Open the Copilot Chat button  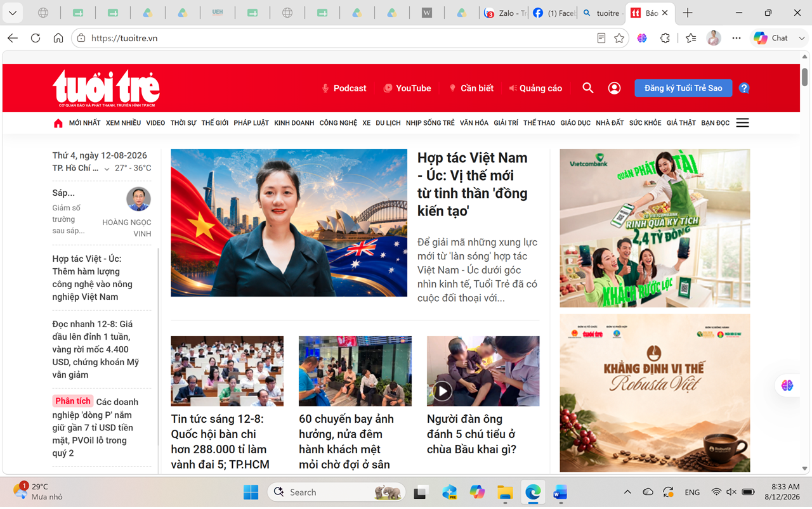(x=771, y=38)
